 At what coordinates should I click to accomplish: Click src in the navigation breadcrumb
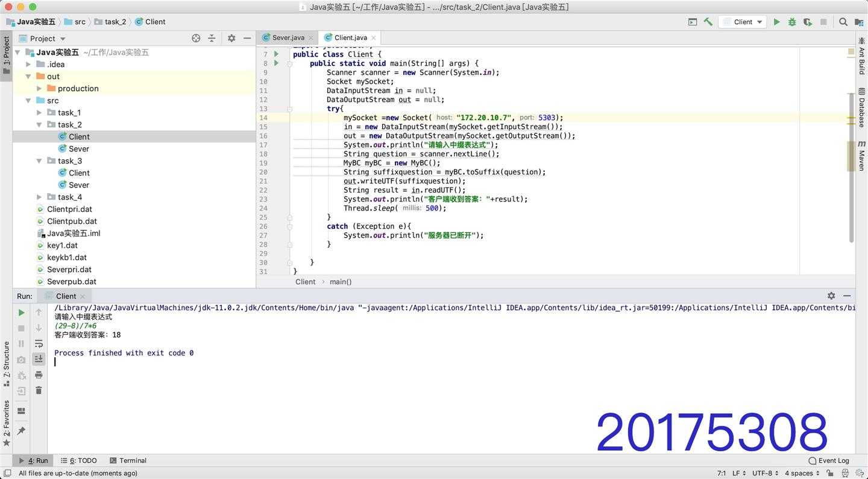[x=75, y=22]
